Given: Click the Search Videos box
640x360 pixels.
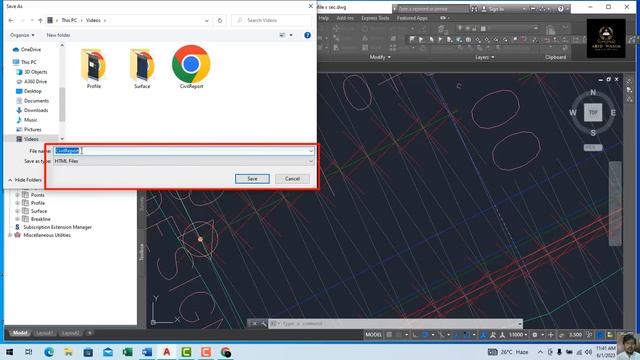Looking at the screenshot, I should point(271,20).
